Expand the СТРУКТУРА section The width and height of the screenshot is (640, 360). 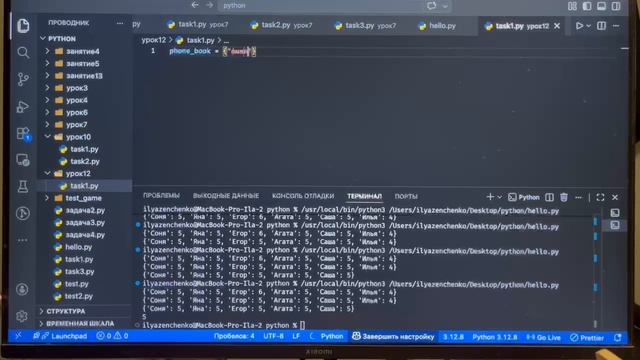(x=66, y=311)
